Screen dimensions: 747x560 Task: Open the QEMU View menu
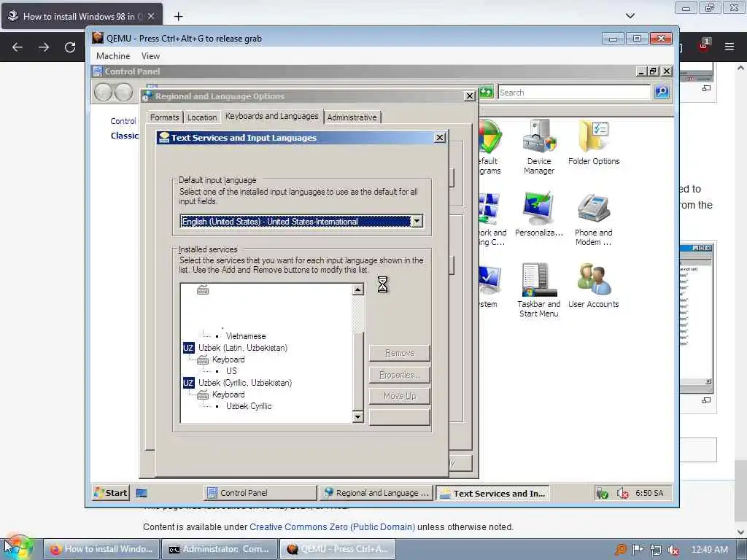[x=150, y=55]
